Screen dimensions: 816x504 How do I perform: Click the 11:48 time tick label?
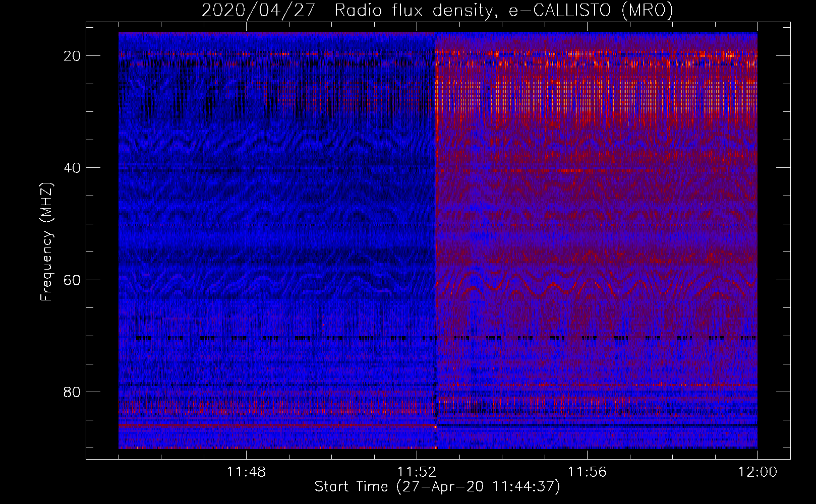point(246,472)
